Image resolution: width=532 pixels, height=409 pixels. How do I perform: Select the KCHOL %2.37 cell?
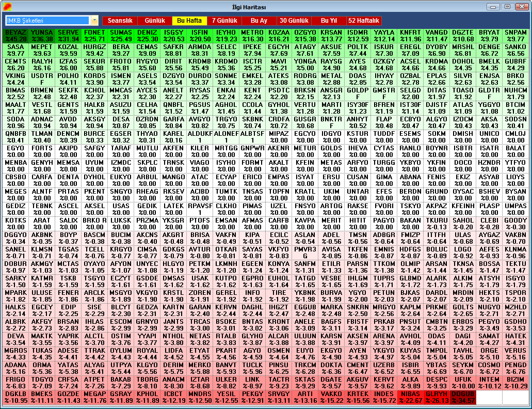pos(94,93)
